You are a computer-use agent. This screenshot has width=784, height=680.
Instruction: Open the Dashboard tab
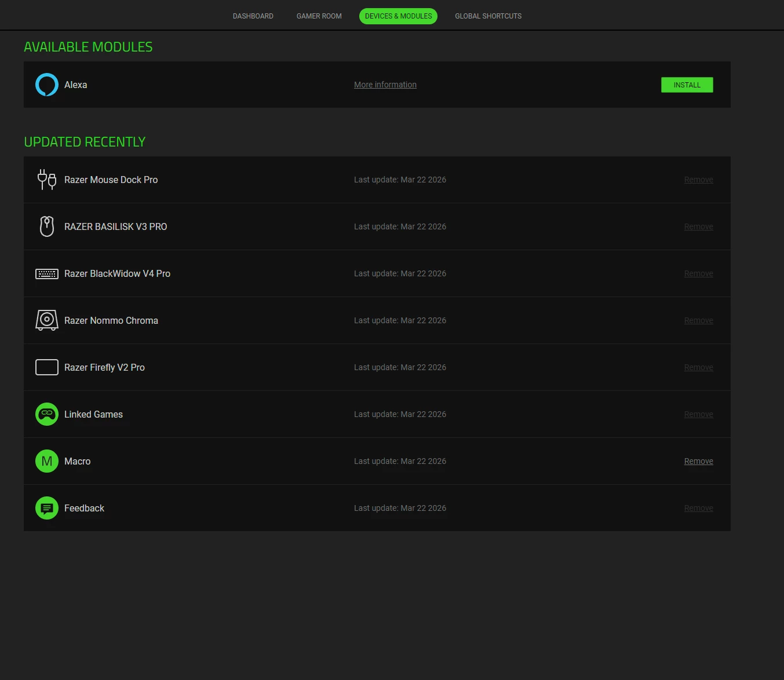click(253, 16)
